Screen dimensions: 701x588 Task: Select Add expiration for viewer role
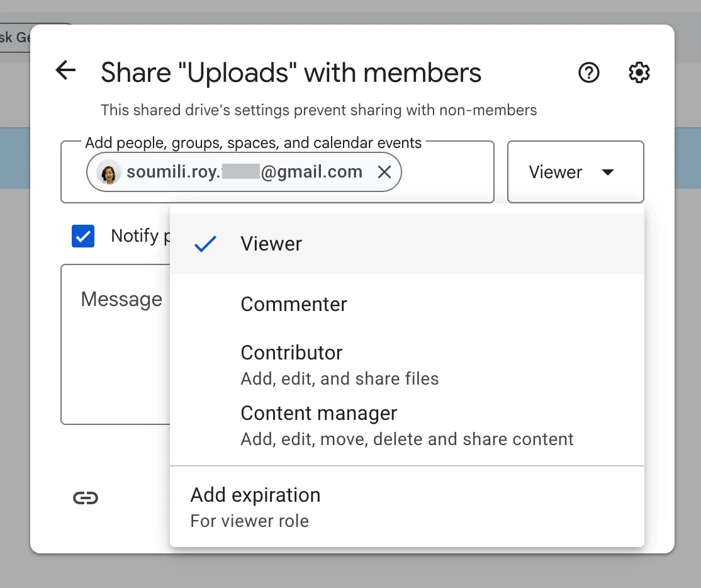[x=407, y=507]
